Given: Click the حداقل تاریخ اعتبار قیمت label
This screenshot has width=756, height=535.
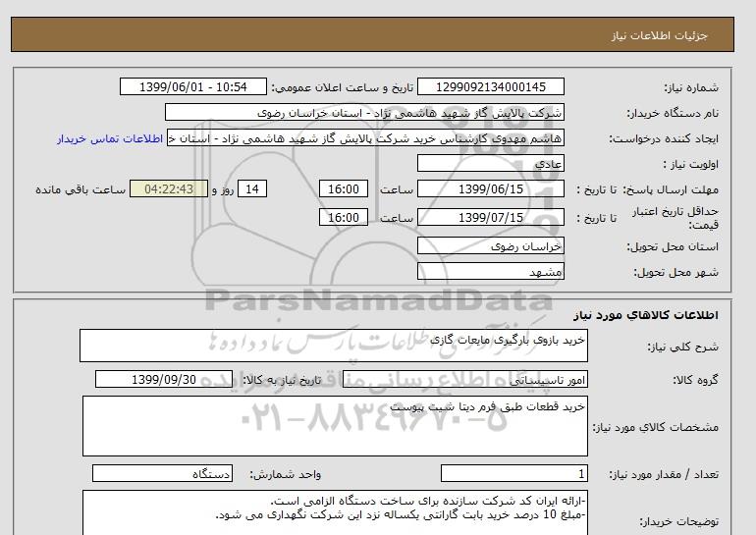Looking at the screenshot, I should (675, 218).
